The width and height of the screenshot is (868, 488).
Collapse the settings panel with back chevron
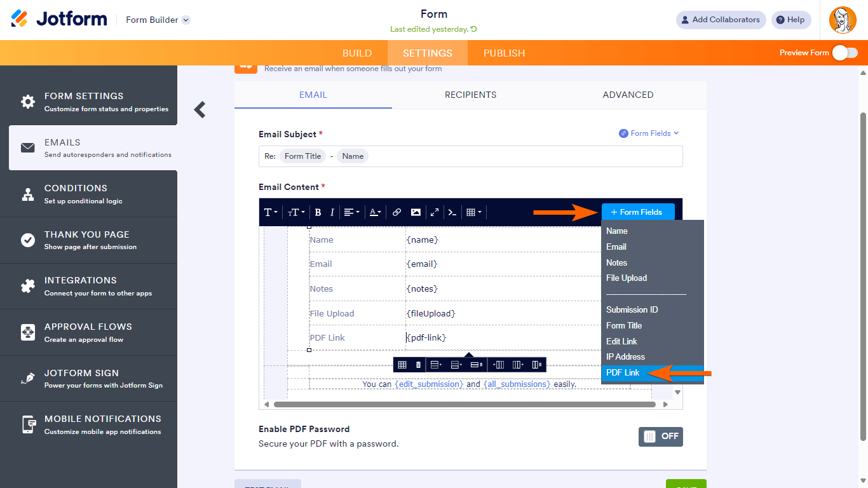[200, 110]
